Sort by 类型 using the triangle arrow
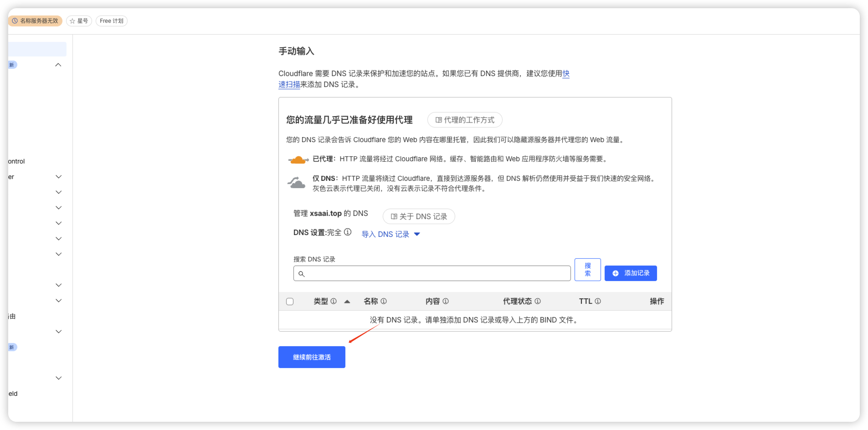 (x=347, y=302)
